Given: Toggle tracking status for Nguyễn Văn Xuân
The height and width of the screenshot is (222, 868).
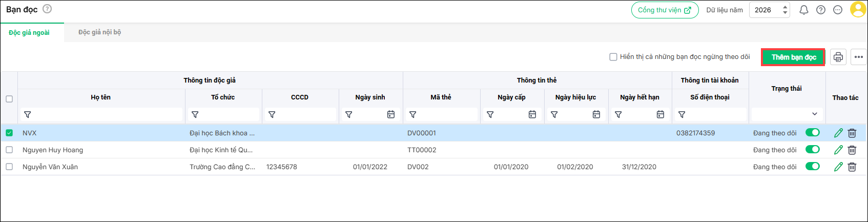Looking at the screenshot, I should pyautogui.click(x=813, y=167).
